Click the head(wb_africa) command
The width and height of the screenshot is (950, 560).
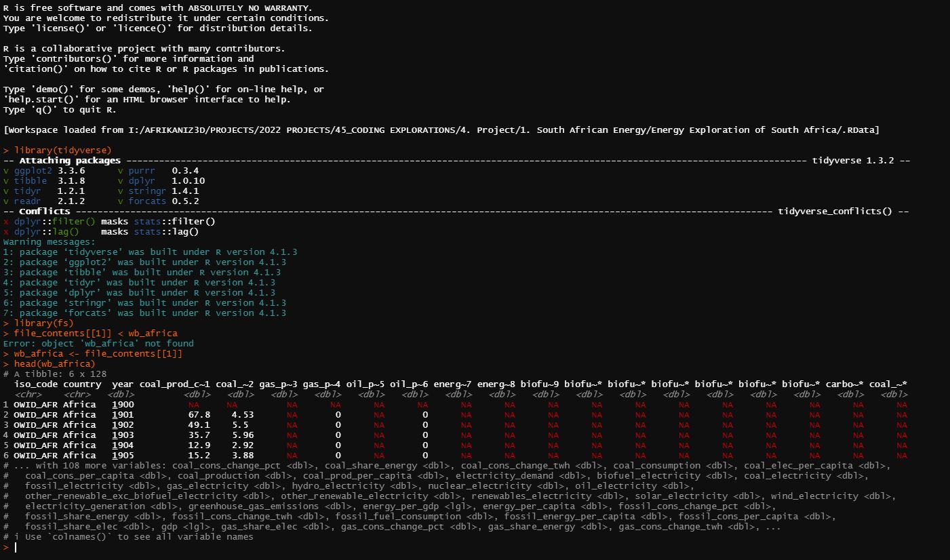click(x=47, y=363)
